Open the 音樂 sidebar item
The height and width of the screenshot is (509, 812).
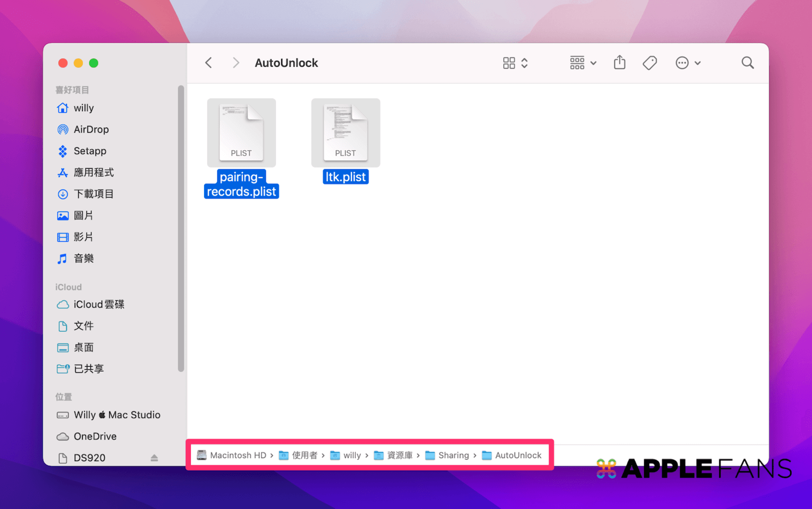(83, 258)
